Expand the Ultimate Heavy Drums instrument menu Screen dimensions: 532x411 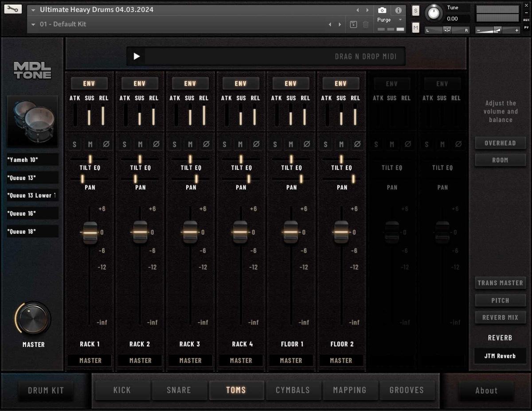[x=33, y=10]
